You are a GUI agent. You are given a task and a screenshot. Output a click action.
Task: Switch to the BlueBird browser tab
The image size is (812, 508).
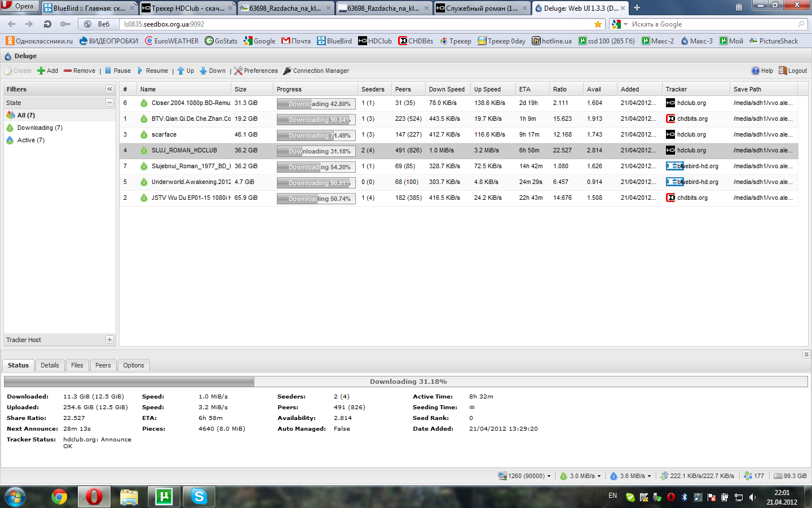(x=89, y=8)
